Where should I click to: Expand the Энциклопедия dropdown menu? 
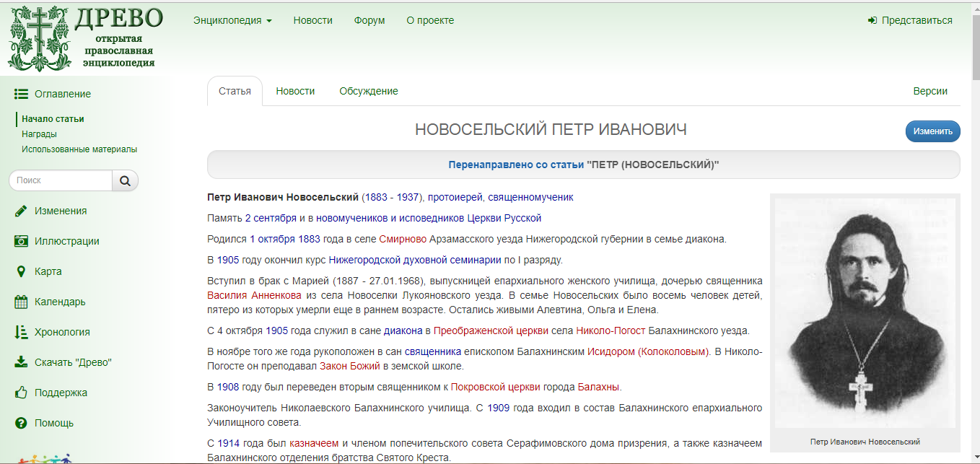point(232,20)
